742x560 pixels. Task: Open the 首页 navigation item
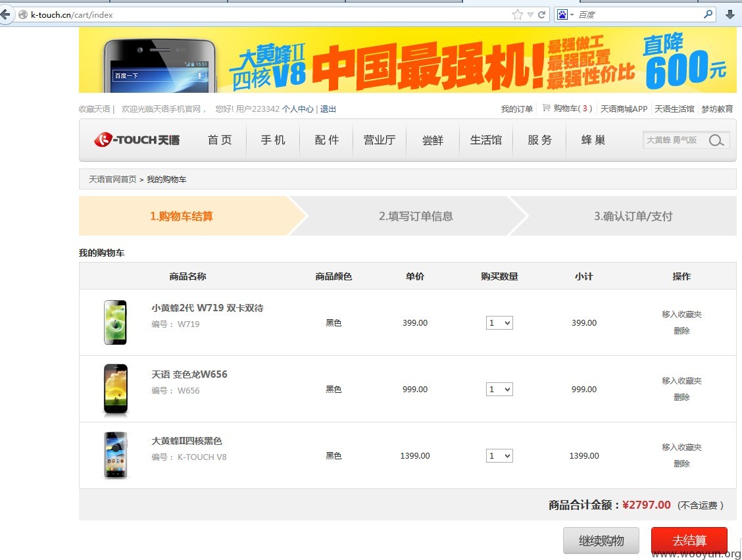pyautogui.click(x=220, y=140)
